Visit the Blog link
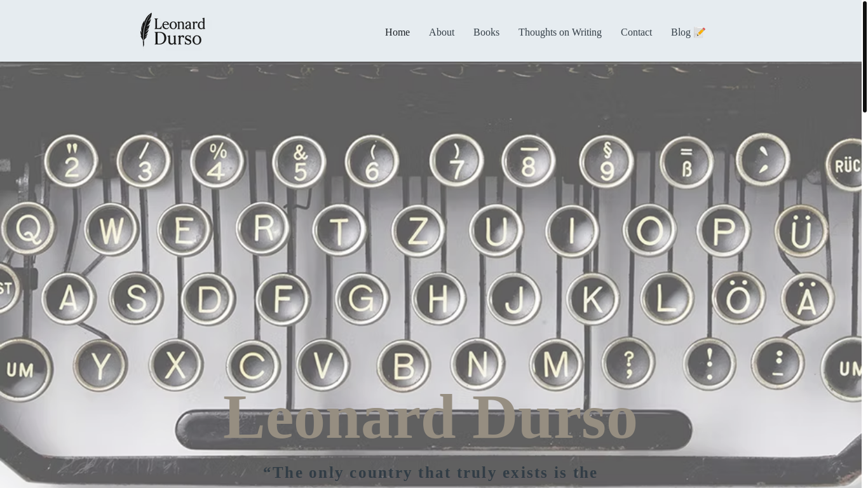The height and width of the screenshot is (488, 868). point(681,32)
